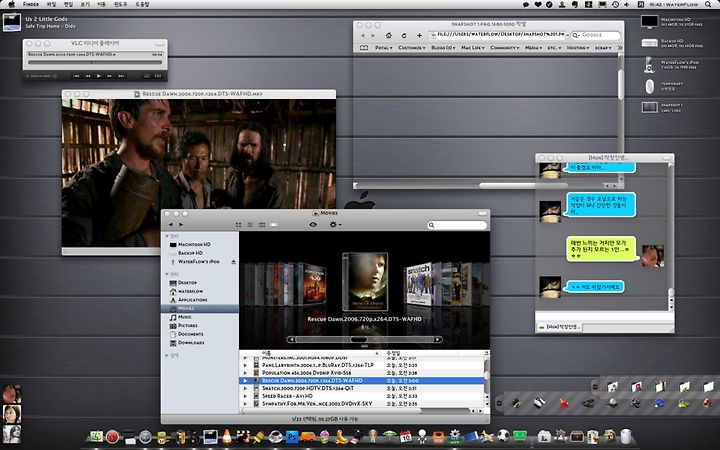Go back in Safari browser window
The image size is (720, 450).
[x=362, y=35]
